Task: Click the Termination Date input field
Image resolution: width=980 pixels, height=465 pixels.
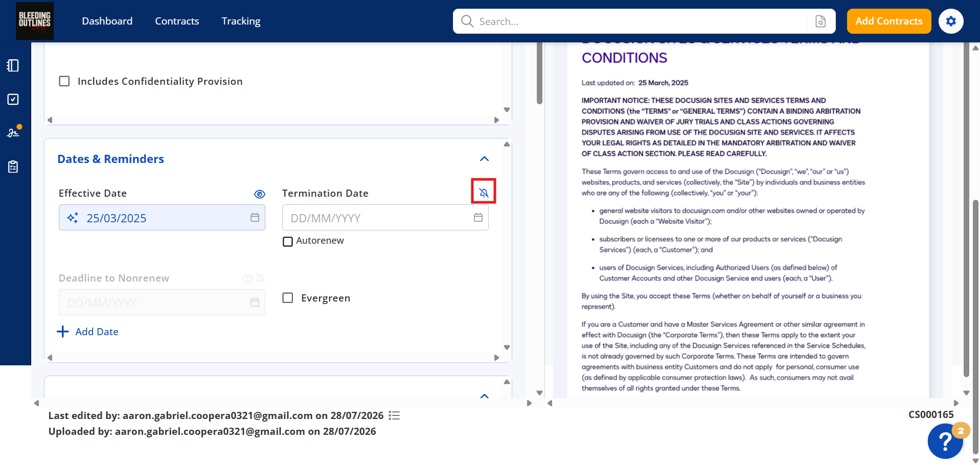Action: (385, 218)
